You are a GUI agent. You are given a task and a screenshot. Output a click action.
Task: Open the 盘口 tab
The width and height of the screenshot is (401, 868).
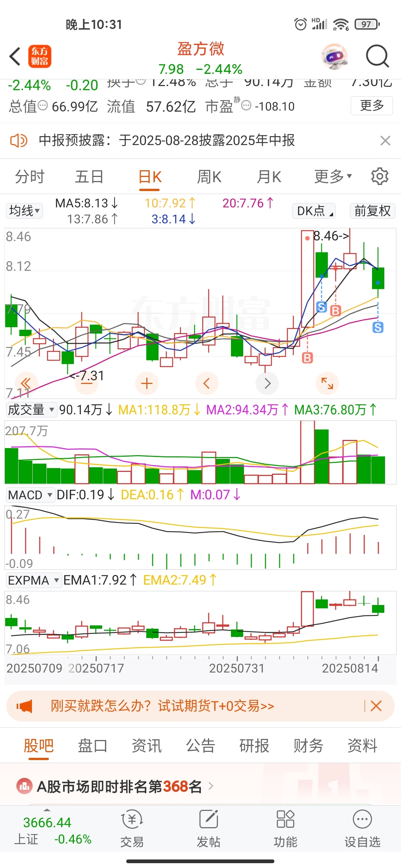pyautogui.click(x=92, y=746)
